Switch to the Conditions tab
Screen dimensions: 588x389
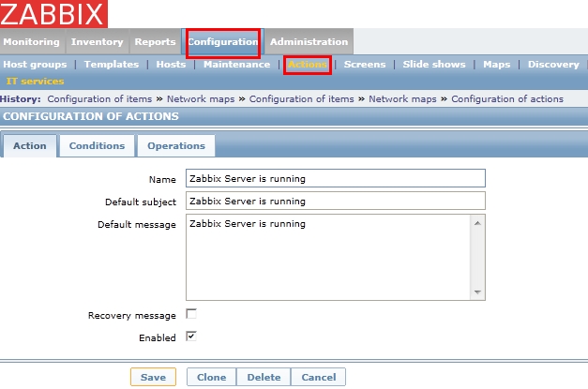(x=98, y=146)
